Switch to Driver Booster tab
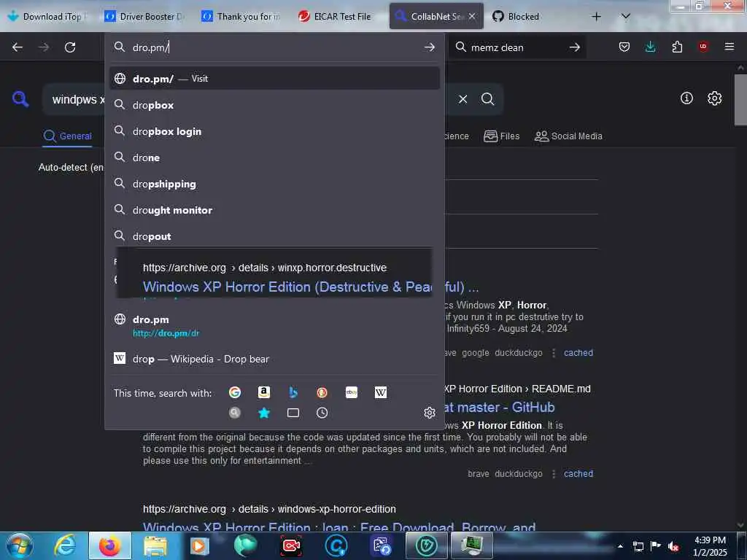Viewport: 747px width, 560px height. 144,17
